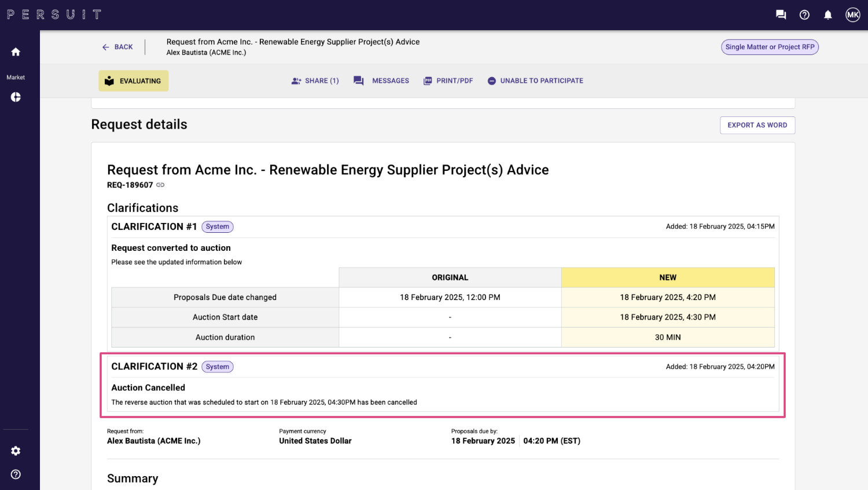Open the Market sidebar icon
The image size is (868, 490).
pos(16,97)
